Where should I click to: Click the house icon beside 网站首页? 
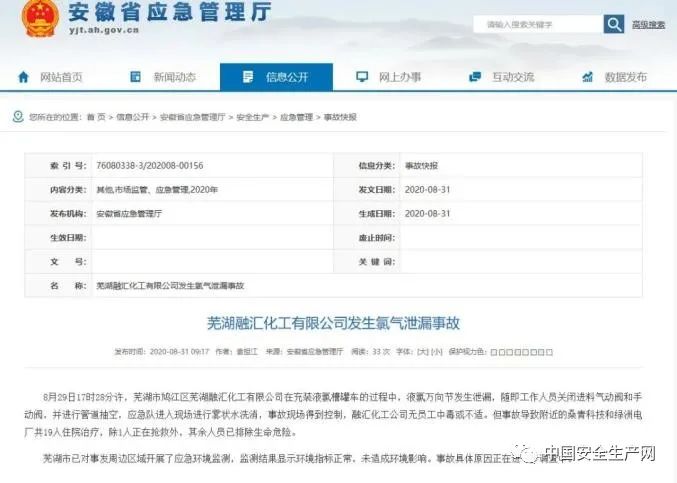click(23, 77)
